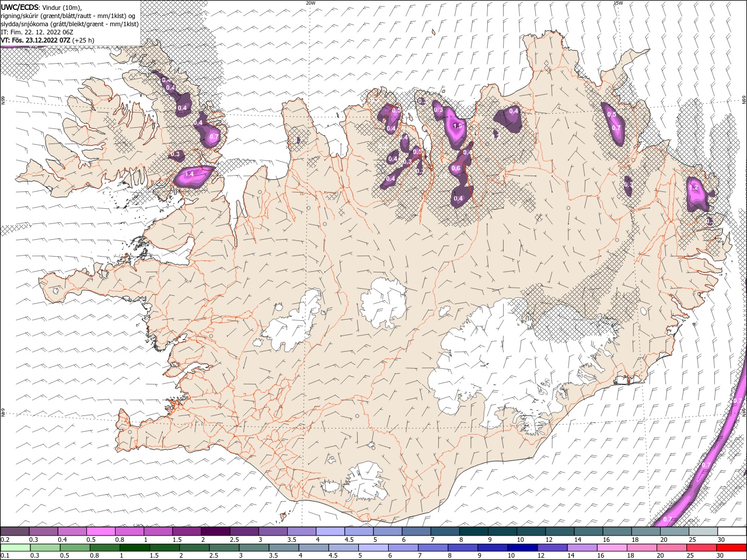Image resolution: width=747 pixels, height=560 pixels.
Task: Click the 'slydda/snjókoma' legend description line
Action: point(69,23)
